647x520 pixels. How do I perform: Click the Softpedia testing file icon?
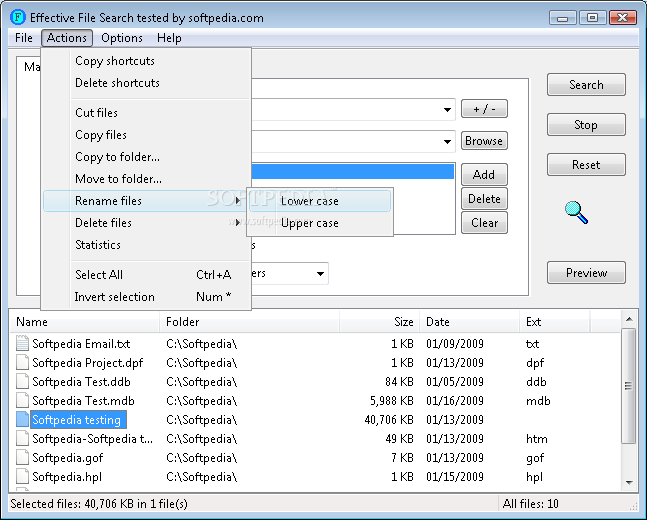tap(22, 419)
